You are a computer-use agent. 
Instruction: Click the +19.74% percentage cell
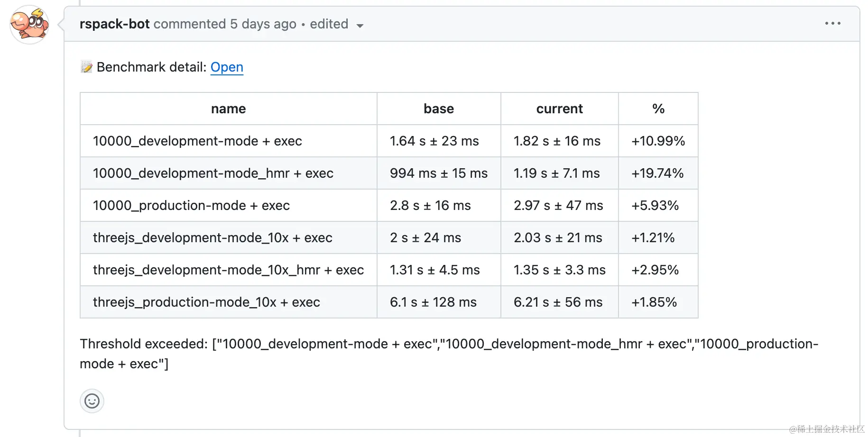coord(658,173)
